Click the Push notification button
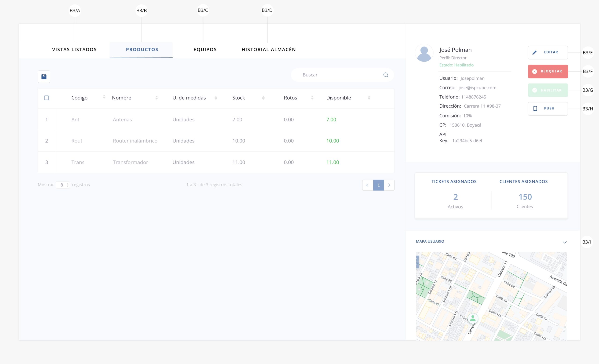The width and height of the screenshot is (599, 364). pos(548,109)
